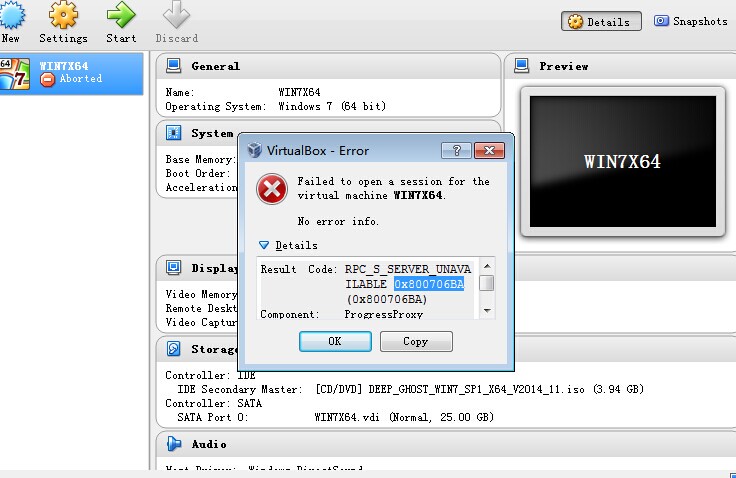Screen dimensions: 736x478
Task: Click the Windows 7 OS icon
Action: [x=15, y=74]
